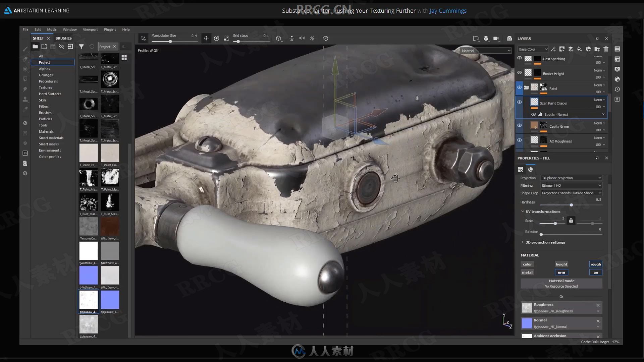
Task: Hide the Levels - Normal effect
Action: [x=533, y=114]
